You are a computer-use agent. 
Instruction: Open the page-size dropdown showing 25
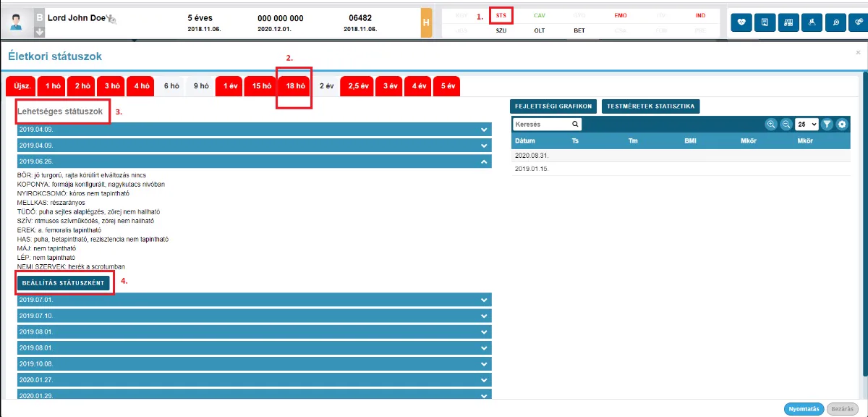point(806,125)
